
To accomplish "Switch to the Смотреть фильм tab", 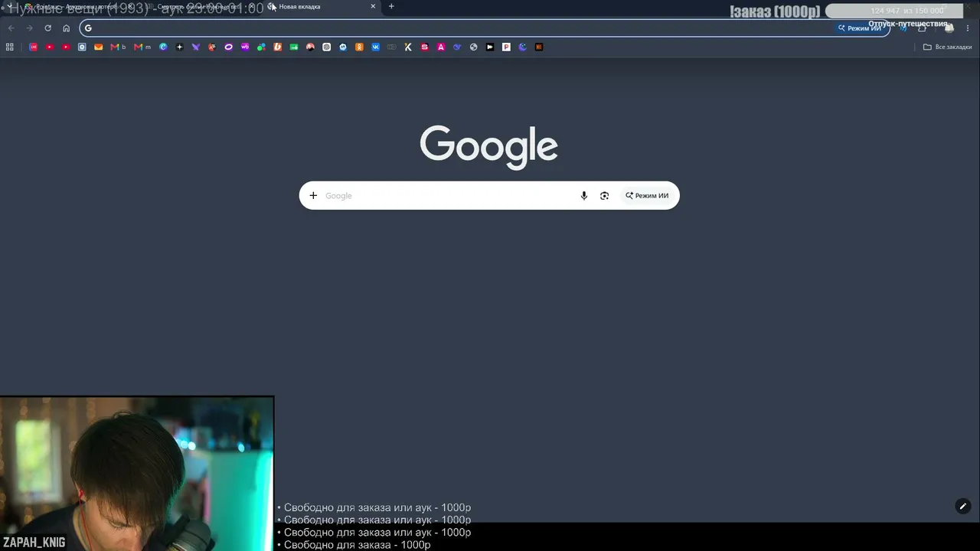I will tap(201, 6).
